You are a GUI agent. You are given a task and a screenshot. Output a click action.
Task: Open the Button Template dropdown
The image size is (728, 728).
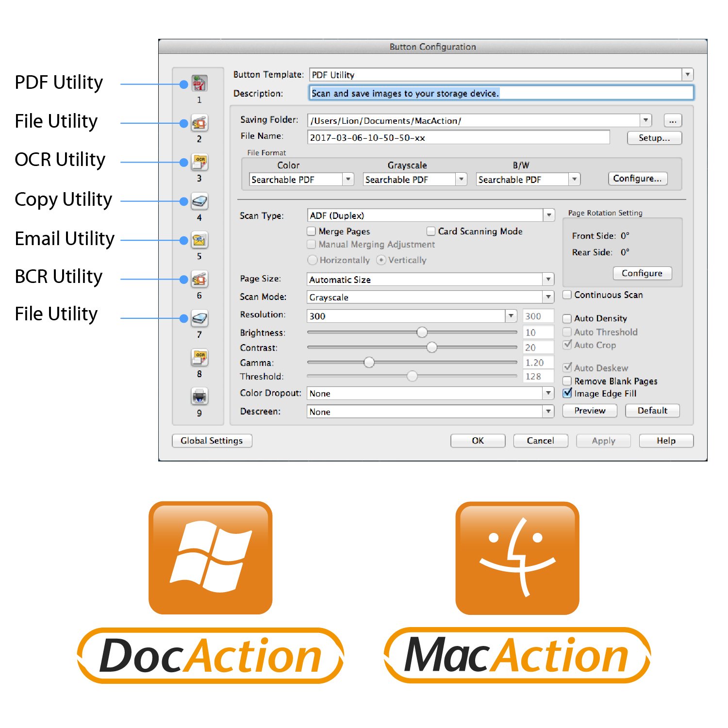click(688, 75)
